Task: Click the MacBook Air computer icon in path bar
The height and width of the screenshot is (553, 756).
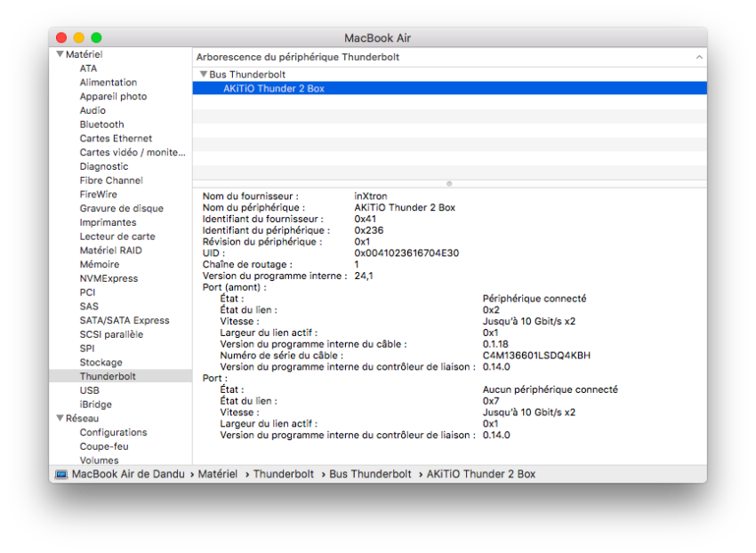Action: (61, 475)
